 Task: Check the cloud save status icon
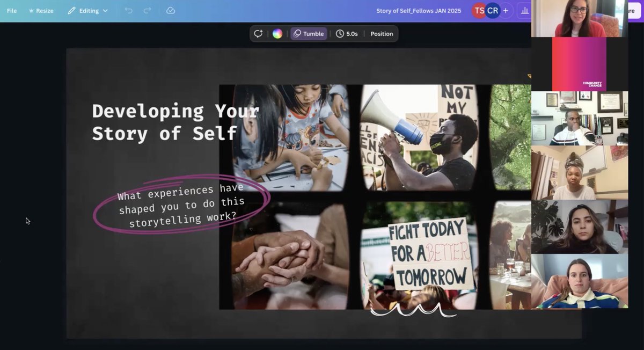[x=171, y=11]
